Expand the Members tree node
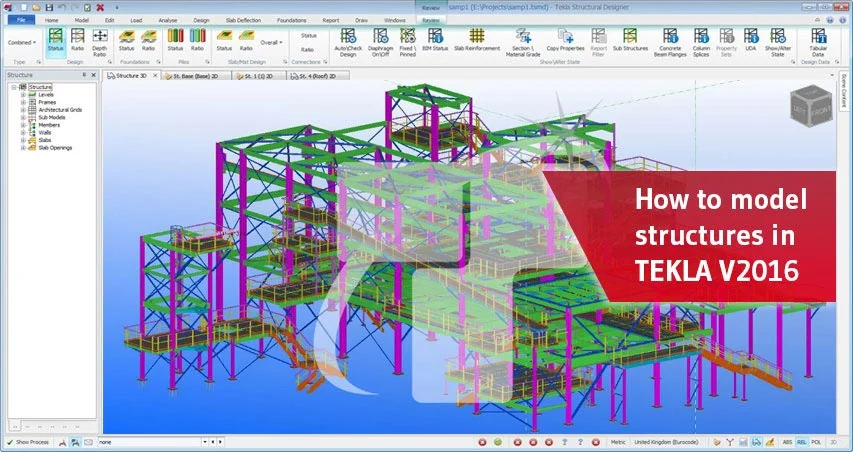The image size is (853, 452). point(23,125)
